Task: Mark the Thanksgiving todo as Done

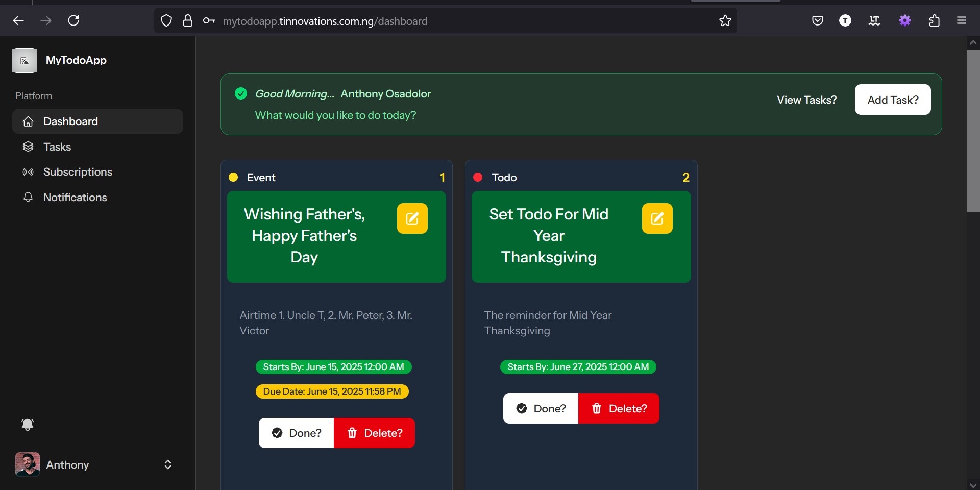Action: [541, 408]
